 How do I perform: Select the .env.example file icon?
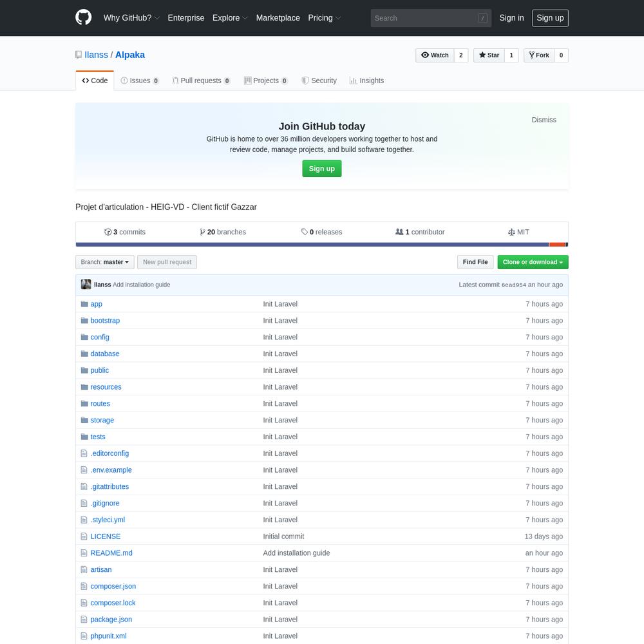(x=84, y=470)
